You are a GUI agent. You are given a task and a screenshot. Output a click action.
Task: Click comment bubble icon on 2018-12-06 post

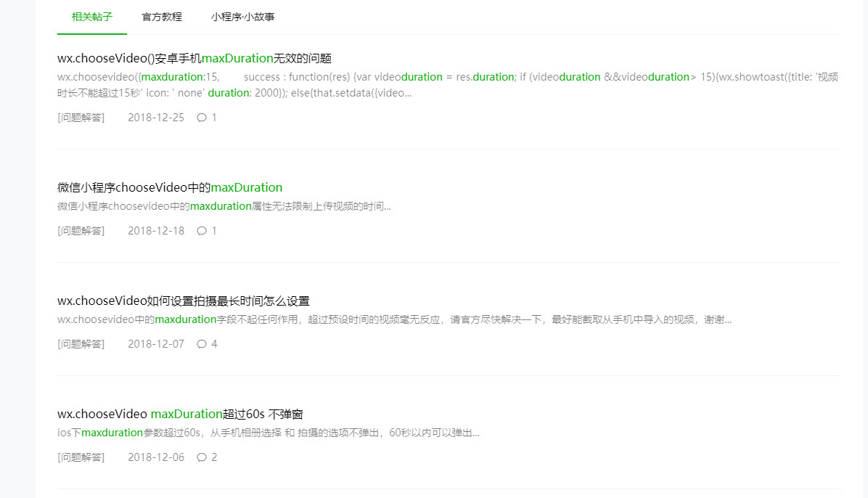pyautogui.click(x=202, y=457)
